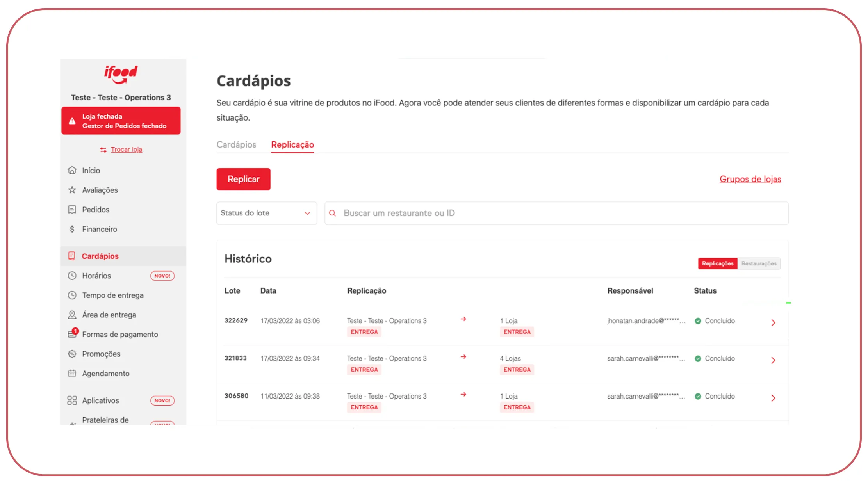Viewport: 868px width, 484px height.
Task: Click the clock icon next to Horários
Action: [72, 276]
